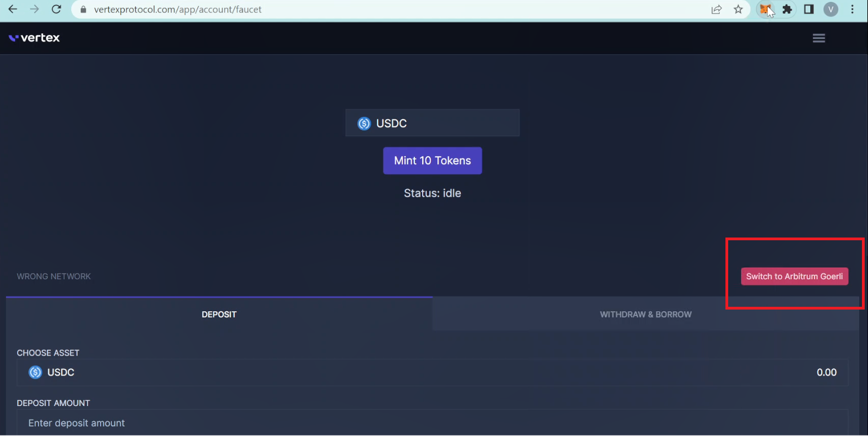
Task: Open the Chrome three-dot menu
Action: [x=852, y=9]
